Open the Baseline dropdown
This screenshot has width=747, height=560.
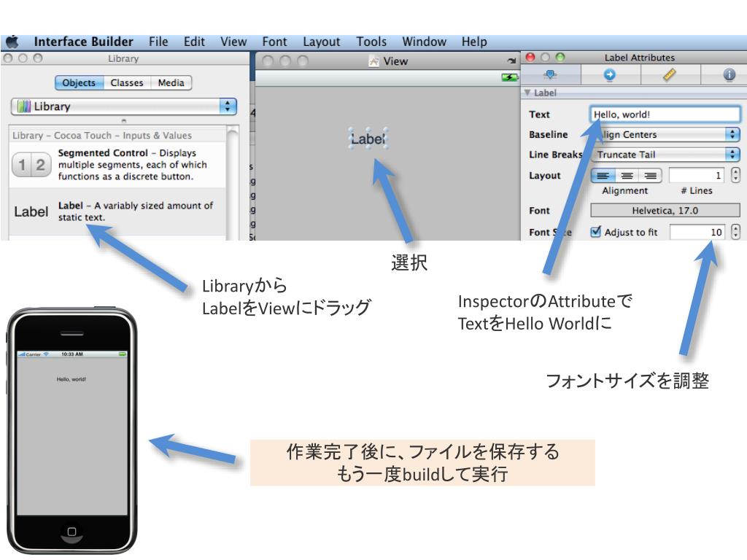pos(665,134)
